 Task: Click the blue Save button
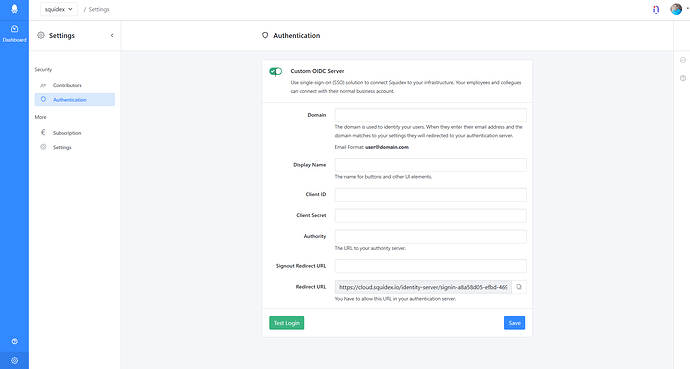click(514, 323)
